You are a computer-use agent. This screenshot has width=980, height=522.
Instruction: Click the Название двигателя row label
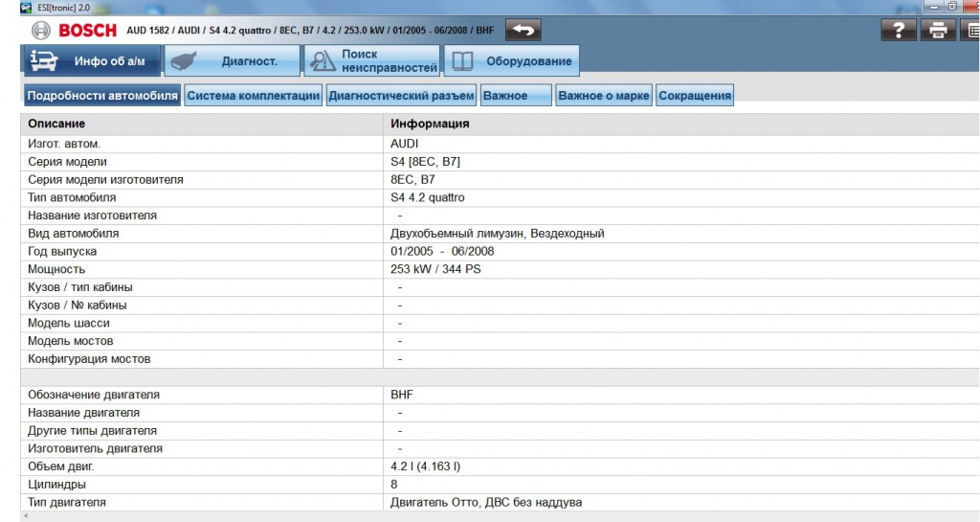(84, 413)
